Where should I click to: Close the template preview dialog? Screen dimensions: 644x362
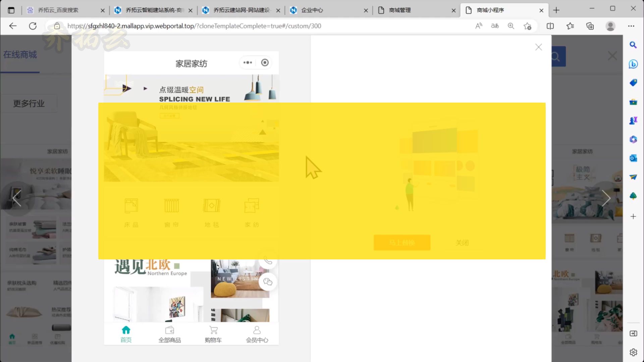[539, 47]
